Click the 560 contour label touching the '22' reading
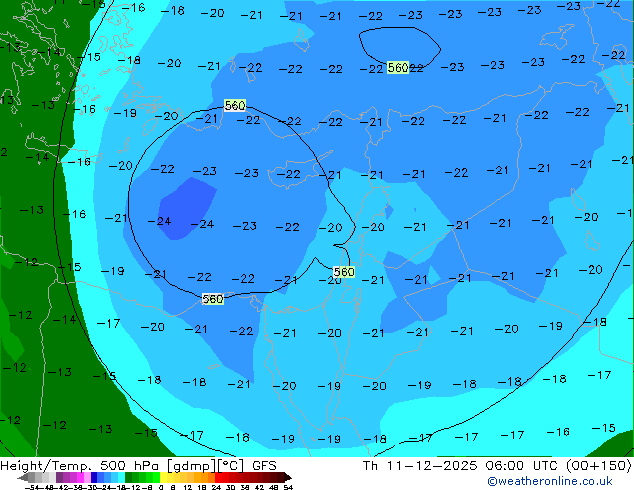This screenshot has height=490, width=634. point(397,68)
